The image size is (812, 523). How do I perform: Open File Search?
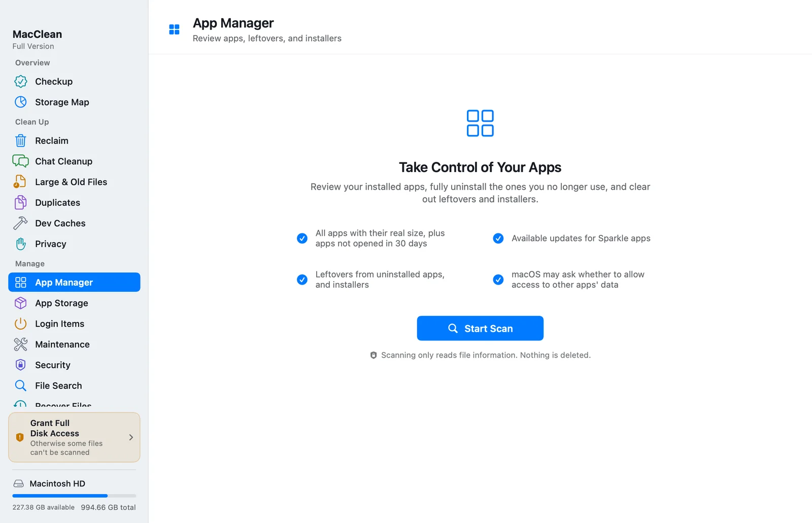74,386
